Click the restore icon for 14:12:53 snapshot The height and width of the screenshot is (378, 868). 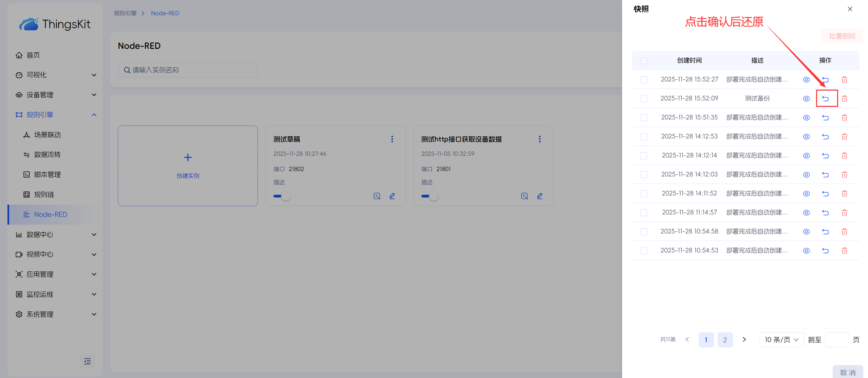pyautogui.click(x=825, y=137)
